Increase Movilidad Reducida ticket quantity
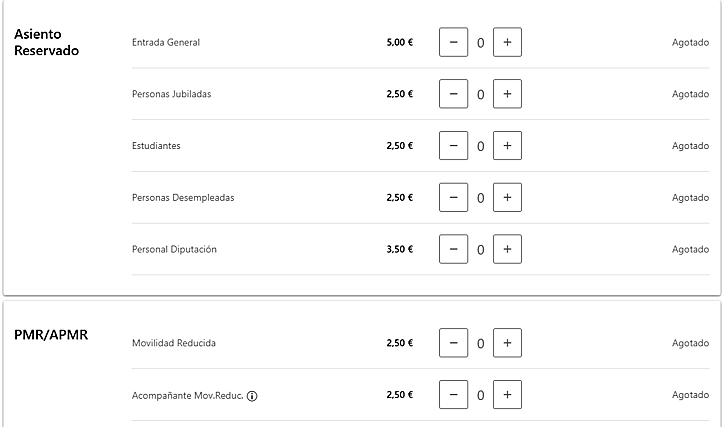The image size is (724, 427). tap(507, 343)
